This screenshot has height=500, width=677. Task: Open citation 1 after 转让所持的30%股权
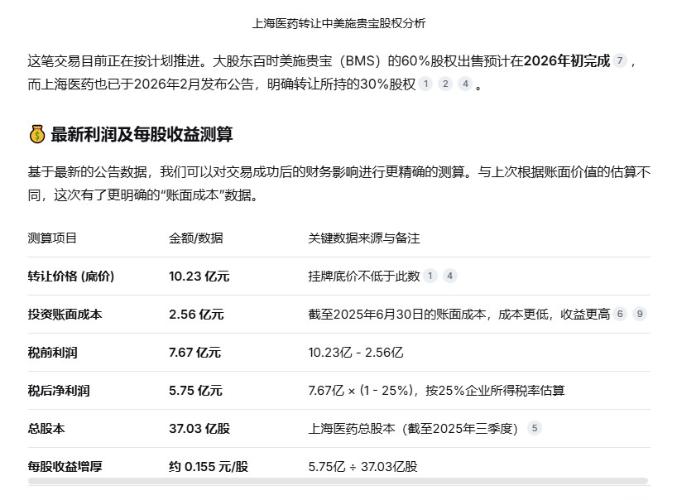coord(426,83)
